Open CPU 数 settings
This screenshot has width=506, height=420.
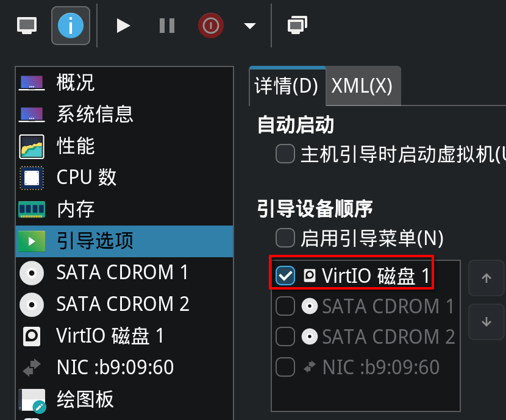click(86, 177)
